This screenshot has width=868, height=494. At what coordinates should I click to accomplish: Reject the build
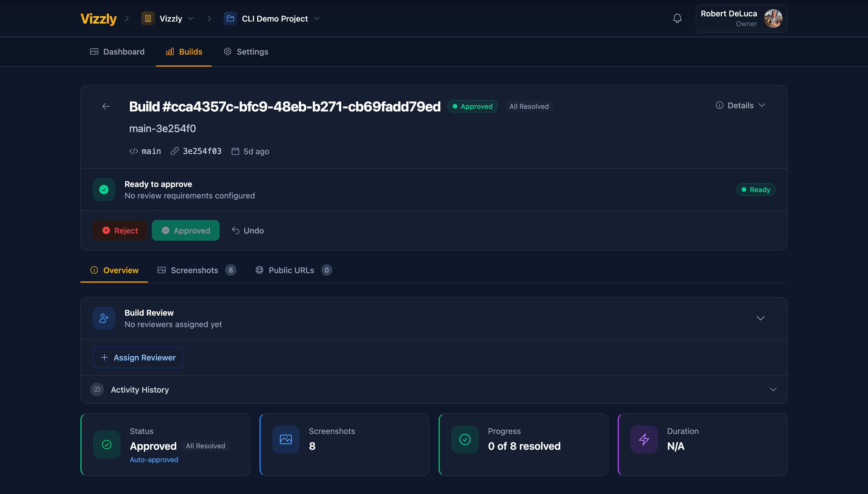[x=119, y=230]
